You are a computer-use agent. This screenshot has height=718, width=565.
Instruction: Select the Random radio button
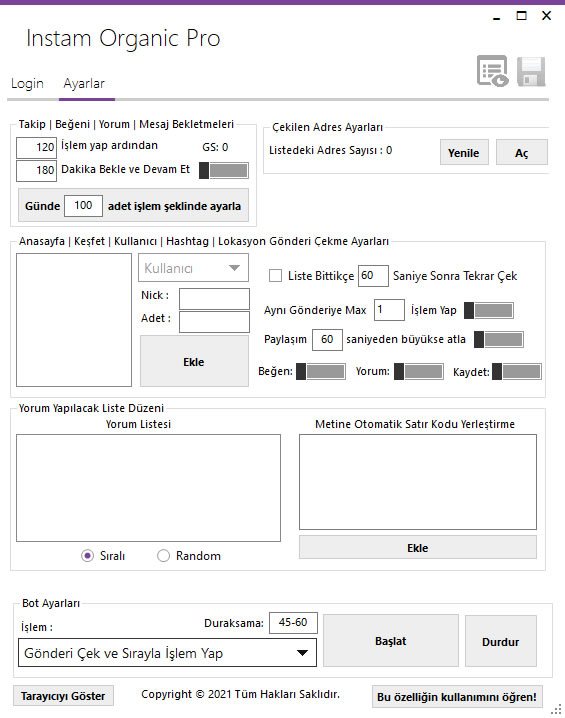163,556
